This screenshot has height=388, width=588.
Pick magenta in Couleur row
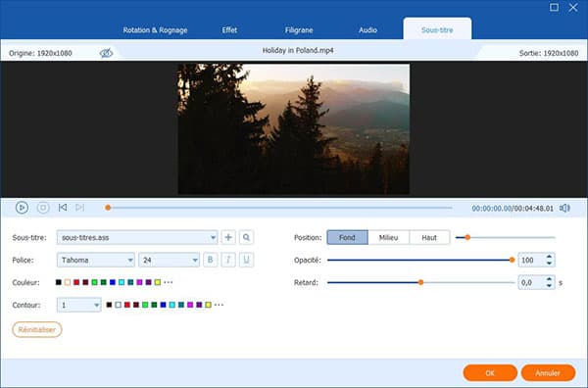pyautogui.click(x=139, y=282)
